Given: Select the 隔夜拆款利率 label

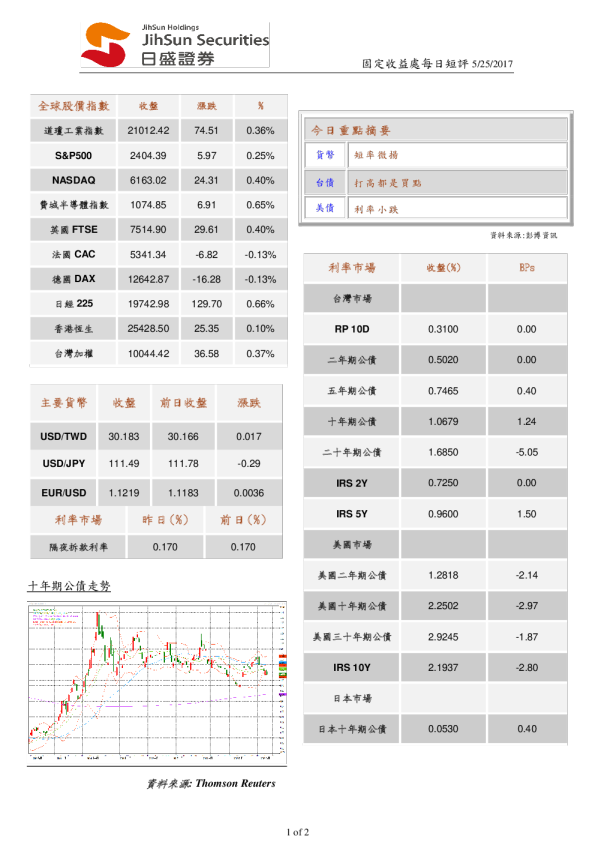Looking at the screenshot, I should pyautogui.click(x=78, y=547).
